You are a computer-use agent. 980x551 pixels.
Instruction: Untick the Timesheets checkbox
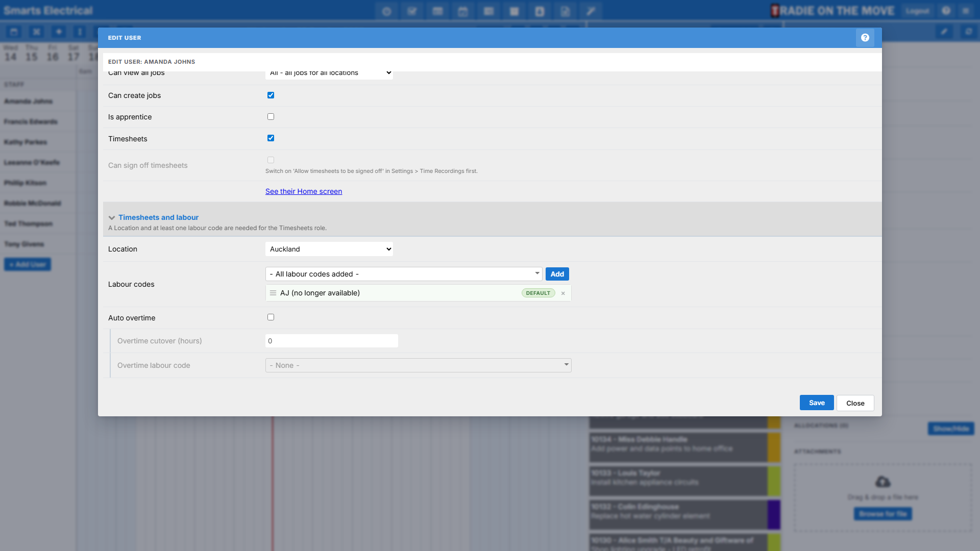[271, 138]
